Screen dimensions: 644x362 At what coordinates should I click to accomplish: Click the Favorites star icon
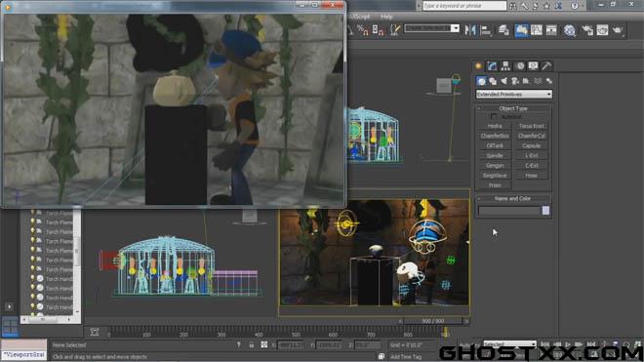pyautogui.click(x=546, y=6)
